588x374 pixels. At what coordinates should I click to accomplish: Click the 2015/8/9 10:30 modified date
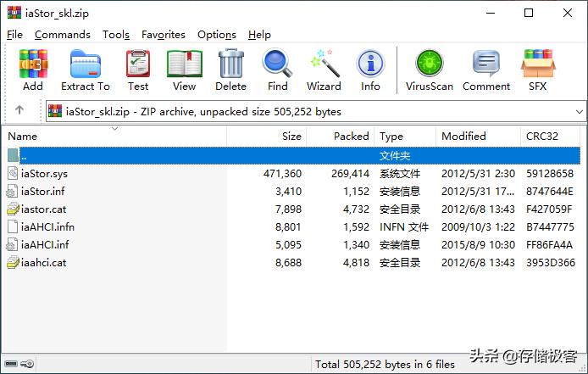(478, 245)
